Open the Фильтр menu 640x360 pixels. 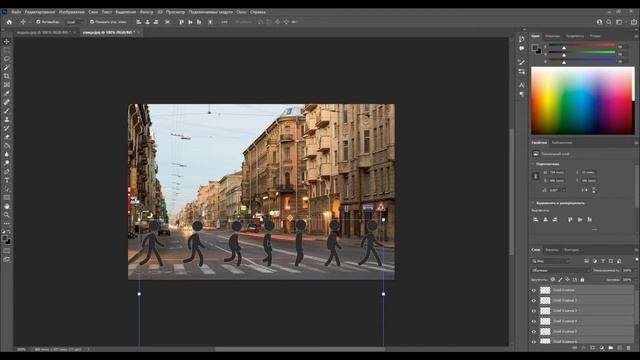(x=147, y=12)
